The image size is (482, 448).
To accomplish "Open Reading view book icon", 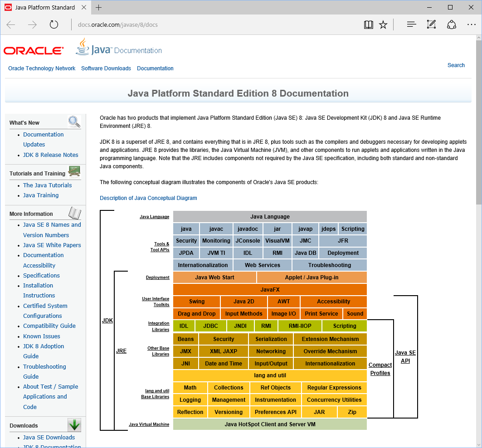I will [368, 24].
